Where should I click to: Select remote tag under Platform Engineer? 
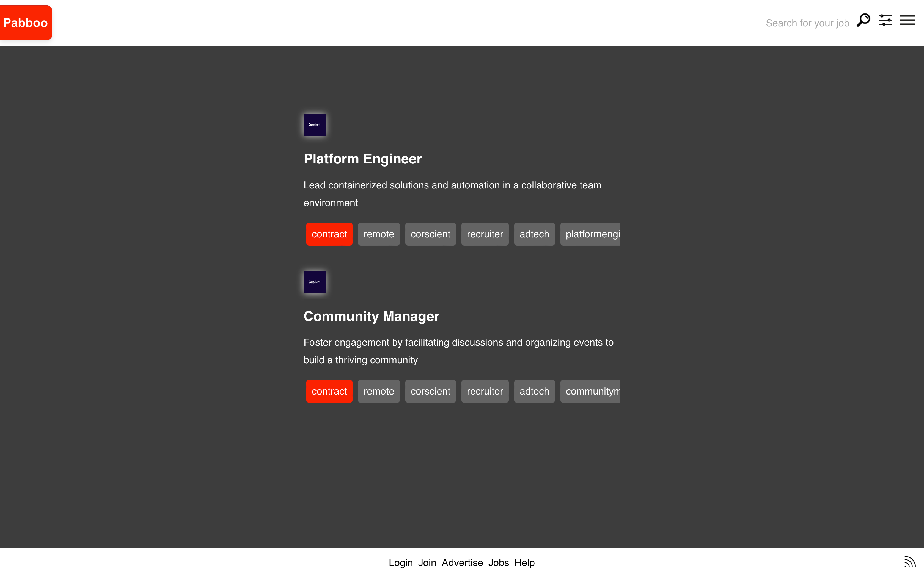pyautogui.click(x=378, y=234)
